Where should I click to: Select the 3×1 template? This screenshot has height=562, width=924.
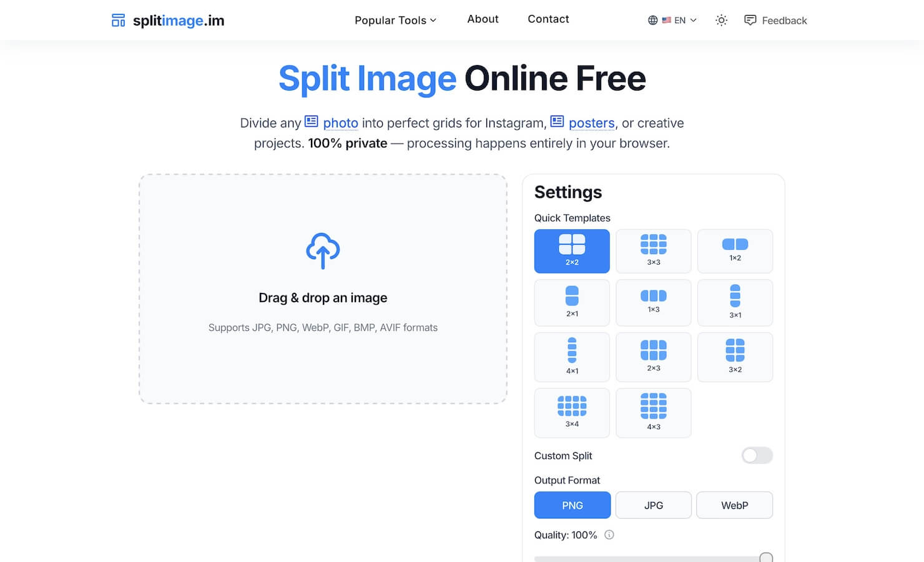coord(735,303)
